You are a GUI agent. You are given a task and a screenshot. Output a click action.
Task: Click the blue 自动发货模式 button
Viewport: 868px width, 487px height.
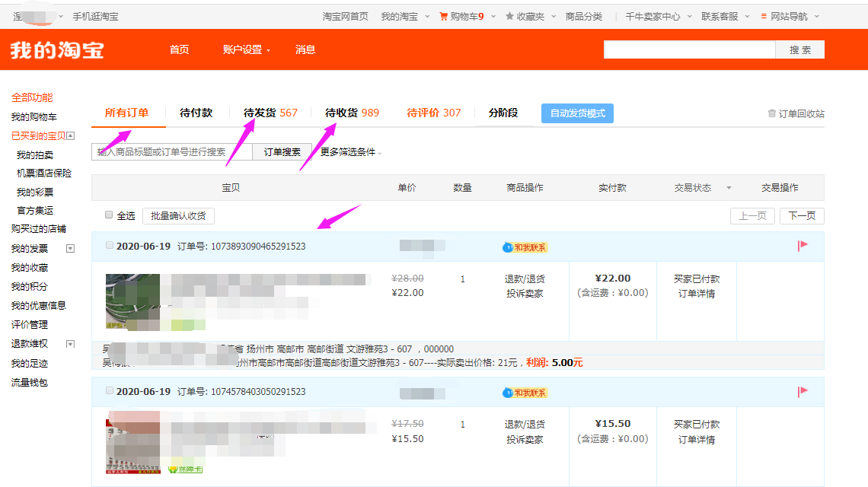578,113
